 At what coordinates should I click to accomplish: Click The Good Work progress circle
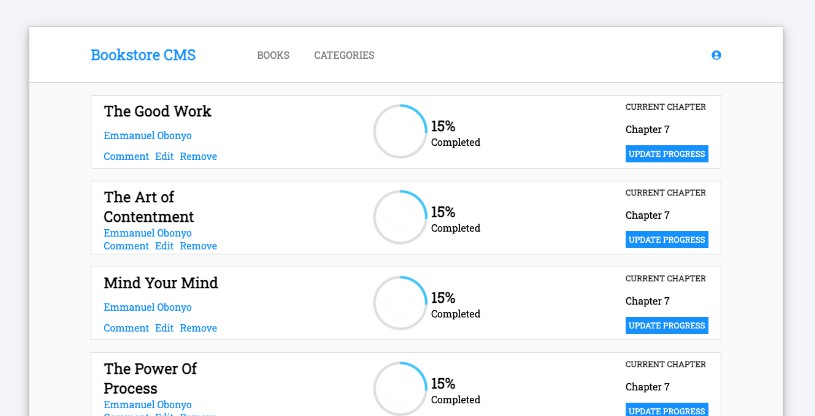click(400, 132)
